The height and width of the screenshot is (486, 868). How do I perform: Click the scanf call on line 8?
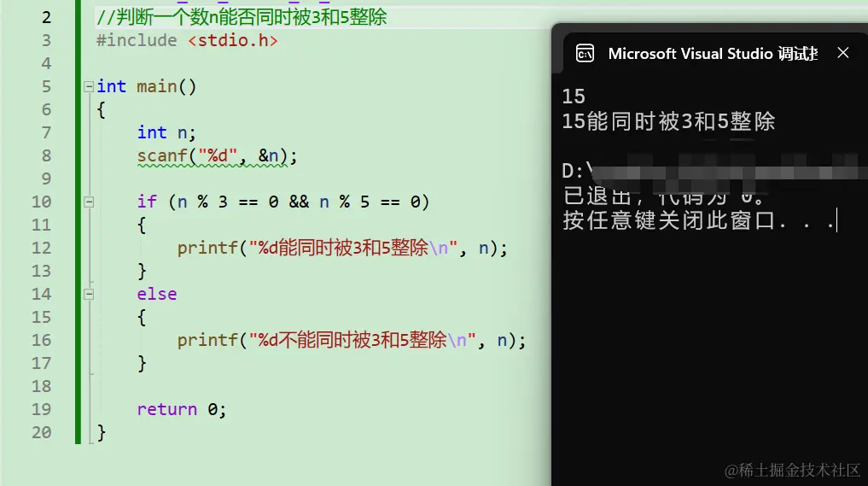tap(217, 155)
